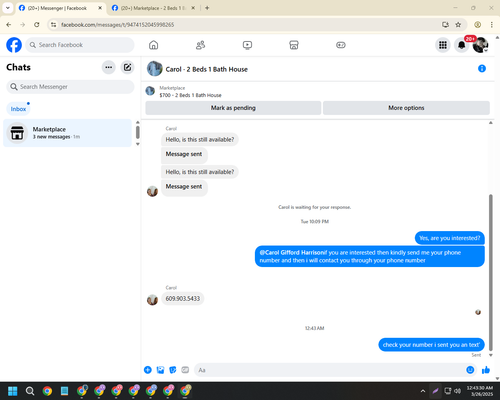The height and width of the screenshot is (400, 500).
Task: Open the taskbar volume control
Action: (457, 391)
